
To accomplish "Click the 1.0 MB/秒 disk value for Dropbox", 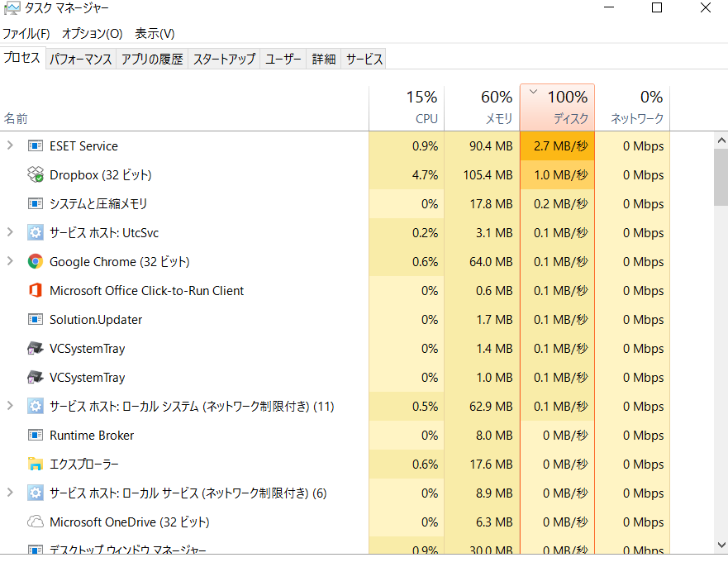I will pyautogui.click(x=560, y=174).
